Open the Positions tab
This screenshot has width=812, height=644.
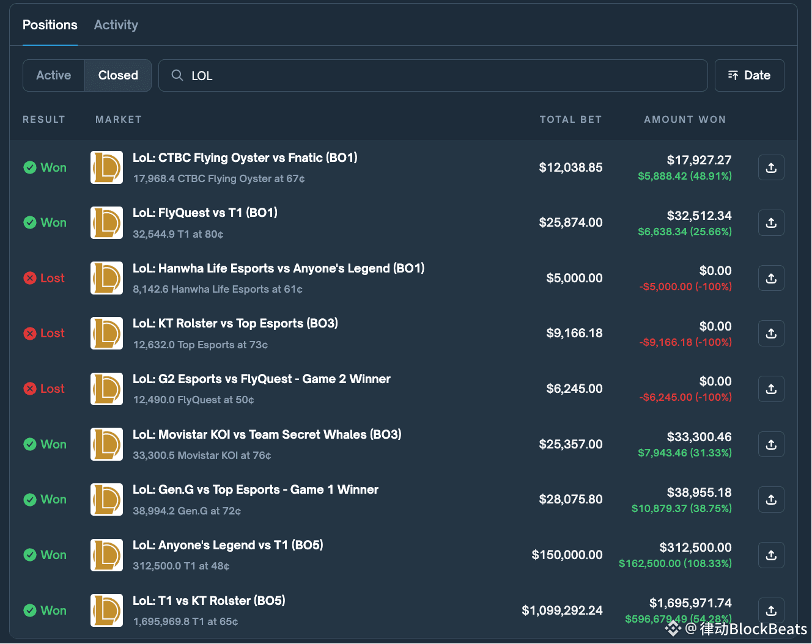(x=50, y=25)
